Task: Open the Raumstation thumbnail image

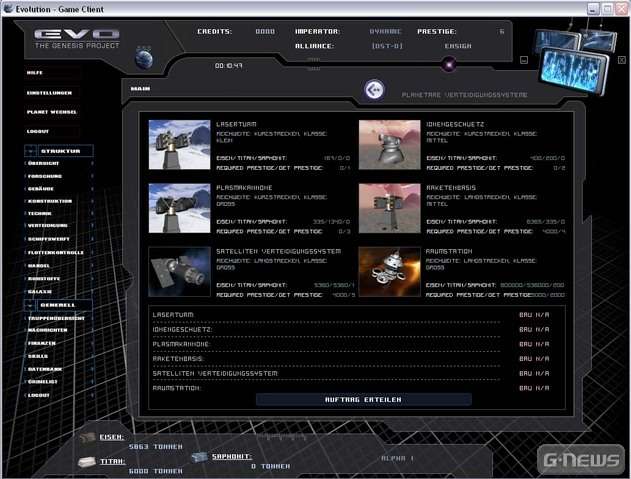Action: (x=390, y=272)
